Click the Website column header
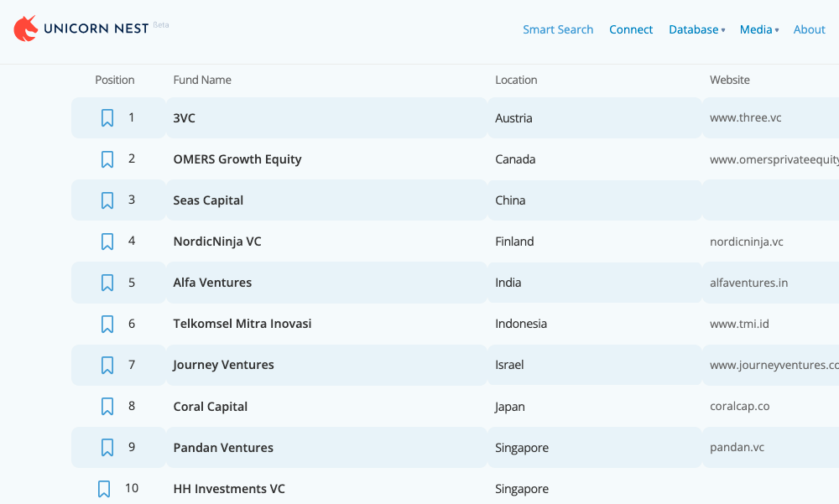Image resolution: width=839 pixels, height=504 pixels. click(730, 80)
